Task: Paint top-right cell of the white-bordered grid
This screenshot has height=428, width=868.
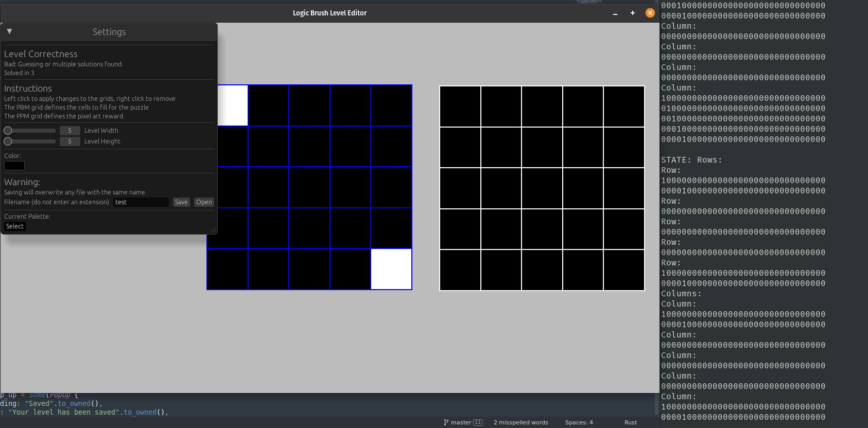Action: [624, 106]
